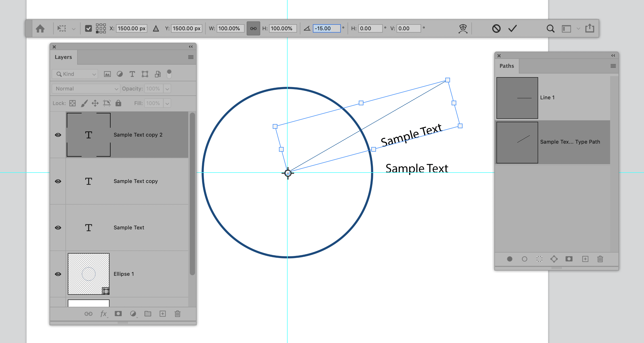Cancel the current transform

point(496,28)
